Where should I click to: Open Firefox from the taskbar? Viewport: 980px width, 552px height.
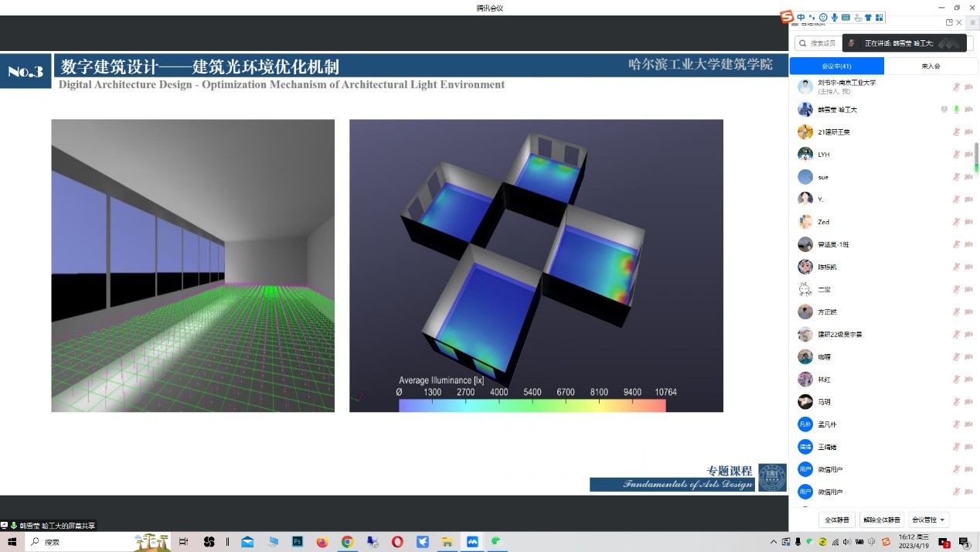[322, 542]
